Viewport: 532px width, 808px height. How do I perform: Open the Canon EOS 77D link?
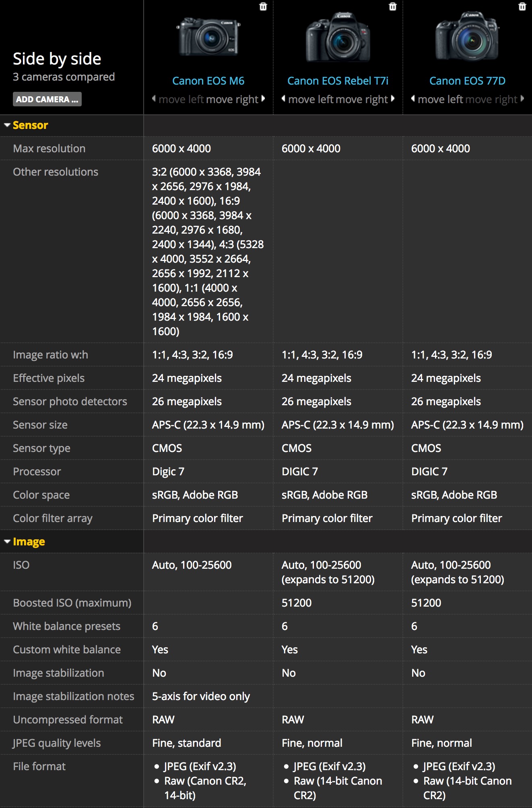[468, 81]
